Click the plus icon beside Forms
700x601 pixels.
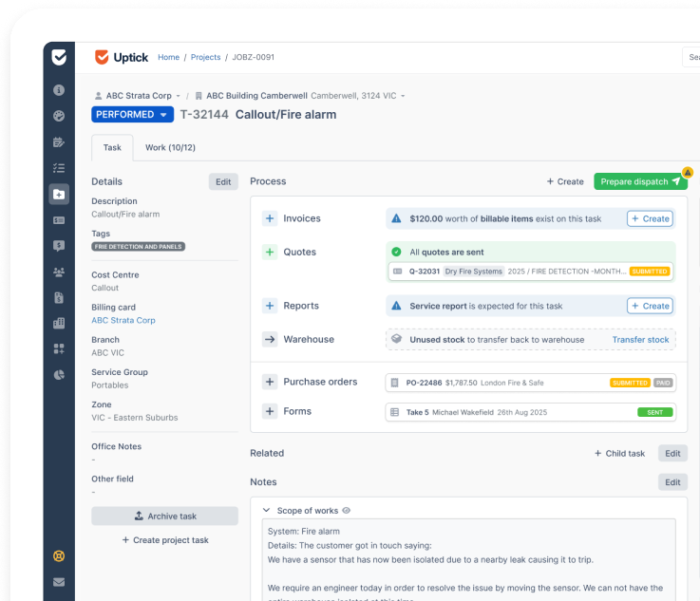(270, 411)
